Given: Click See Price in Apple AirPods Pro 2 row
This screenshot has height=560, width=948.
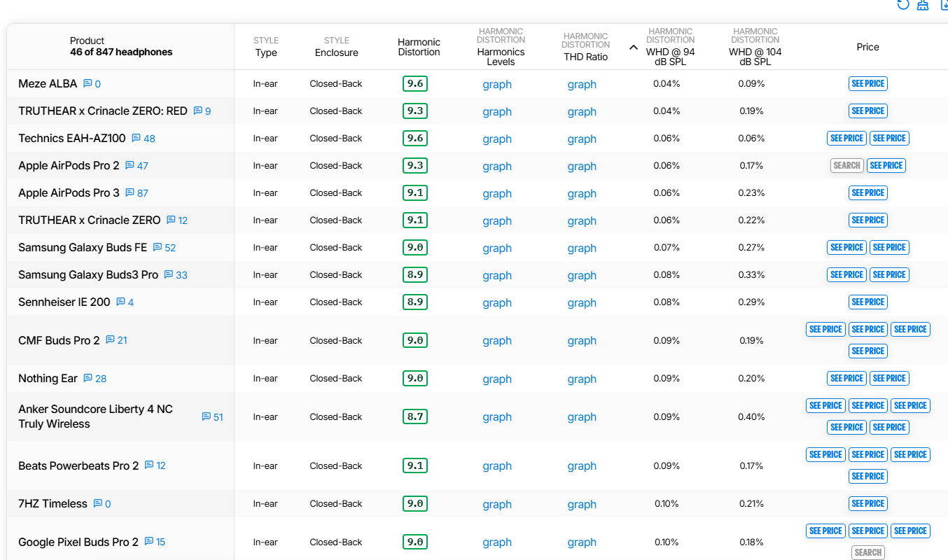Looking at the screenshot, I should (886, 165).
